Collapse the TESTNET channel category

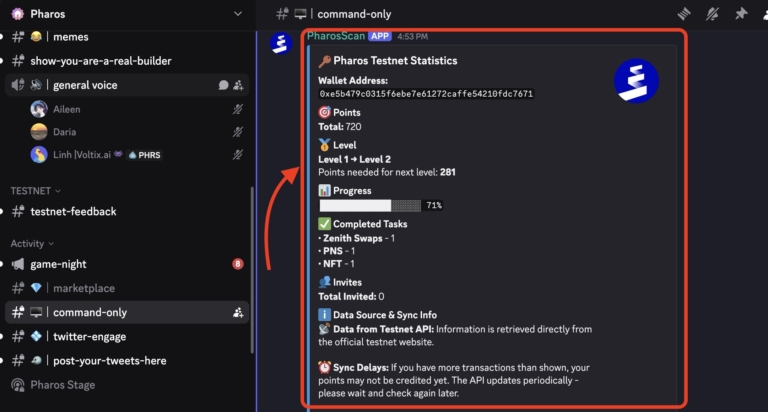tap(35, 191)
